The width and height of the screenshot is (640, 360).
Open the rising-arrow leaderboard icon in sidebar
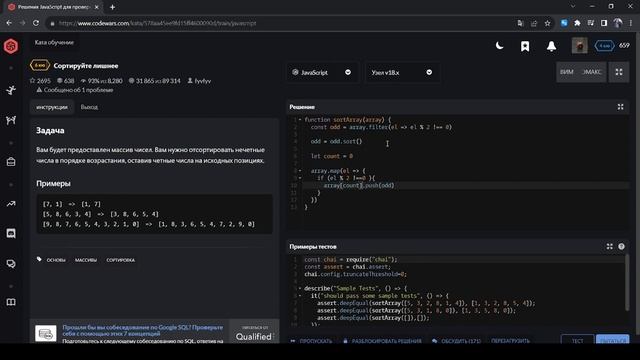click(x=11, y=203)
